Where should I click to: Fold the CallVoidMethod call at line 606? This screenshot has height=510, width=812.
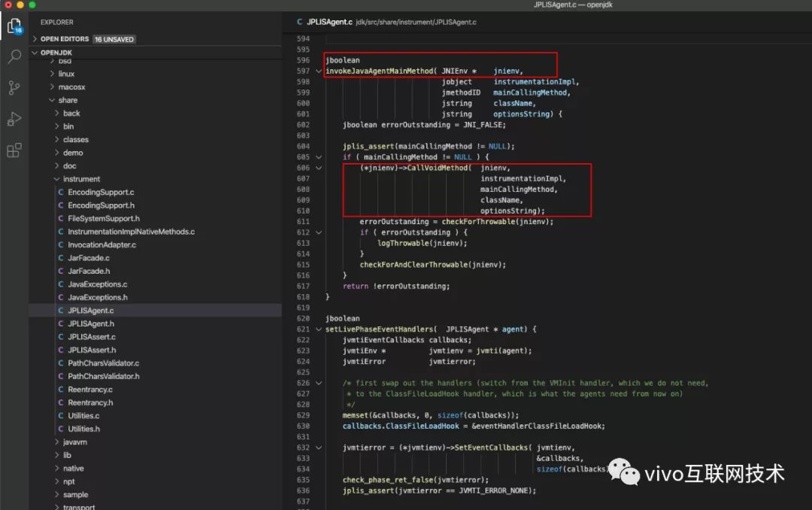(x=319, y=168)
